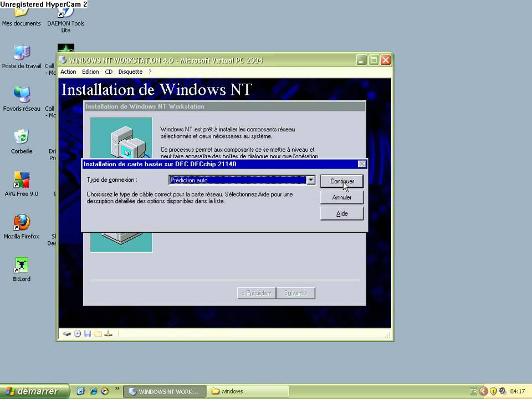Click the FR language bar indicator
The height and width of the screenshot is (399, 532).
click(x=473, y=391)
